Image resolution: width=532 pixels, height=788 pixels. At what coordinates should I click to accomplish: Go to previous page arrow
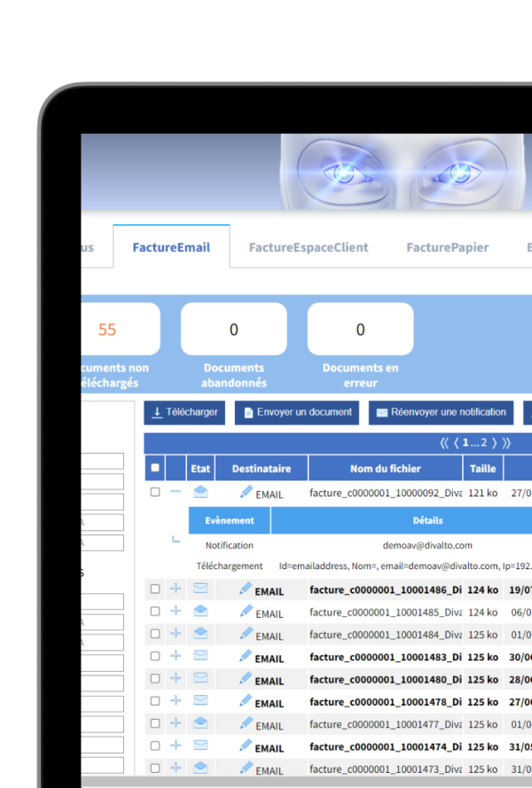(457, 442)
